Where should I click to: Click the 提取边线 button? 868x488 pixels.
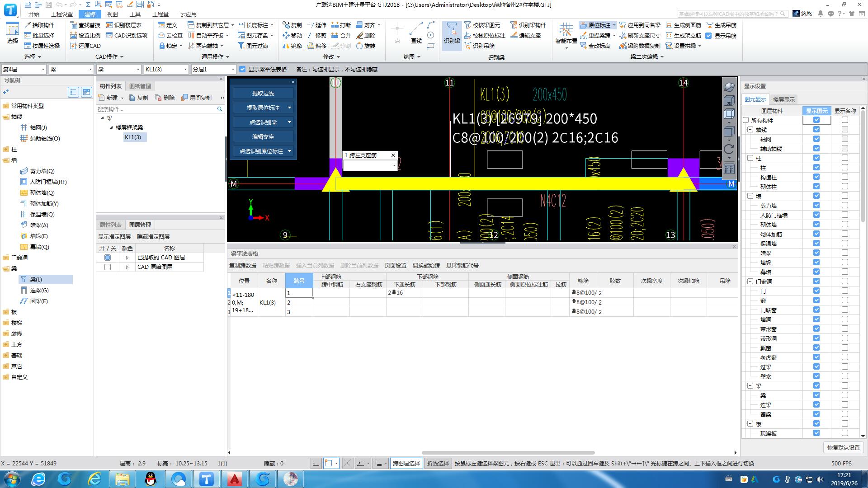(x=263, y=93)
